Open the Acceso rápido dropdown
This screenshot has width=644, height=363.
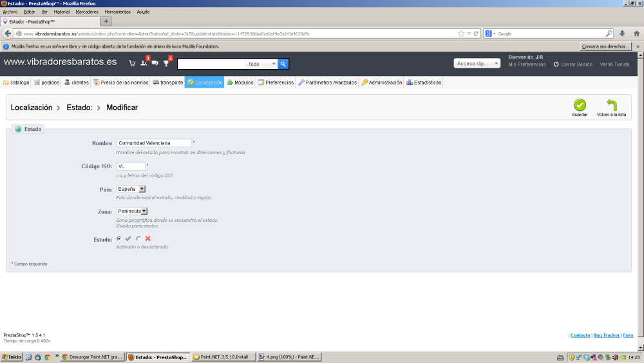point(477,63)
